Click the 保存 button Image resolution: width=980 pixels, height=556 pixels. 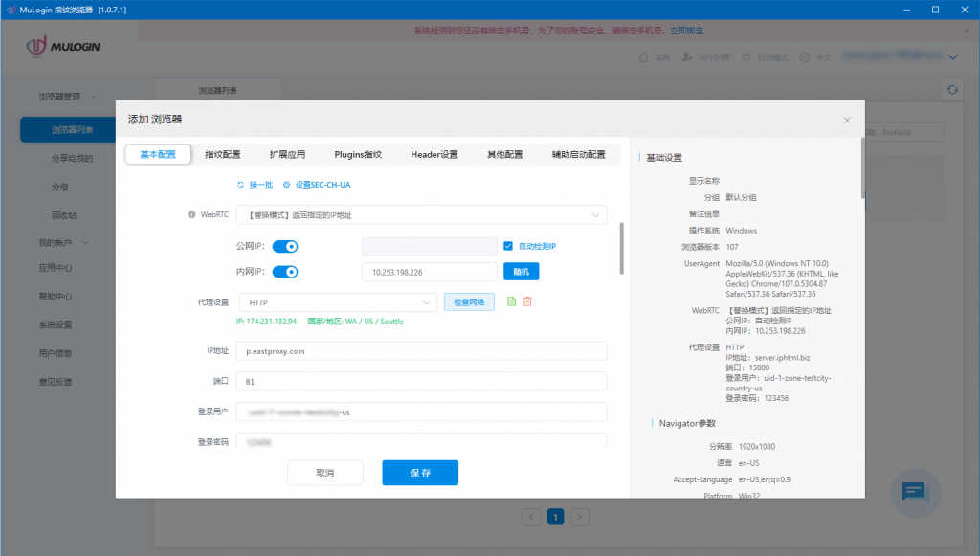[419, 473]
